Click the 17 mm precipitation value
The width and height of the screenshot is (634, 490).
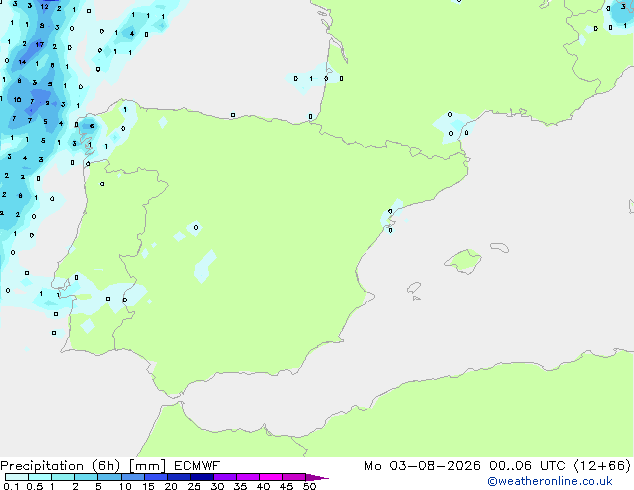[x=40, y=44]
